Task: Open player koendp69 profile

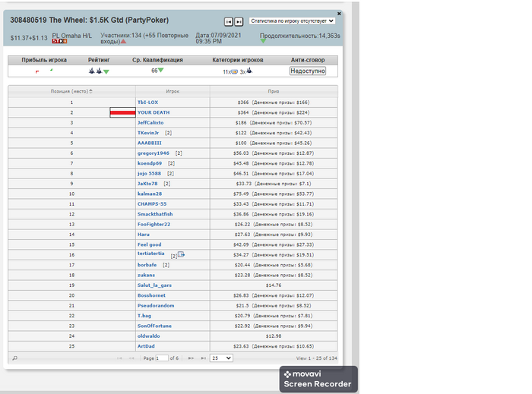Action: (x=150, y=163)
